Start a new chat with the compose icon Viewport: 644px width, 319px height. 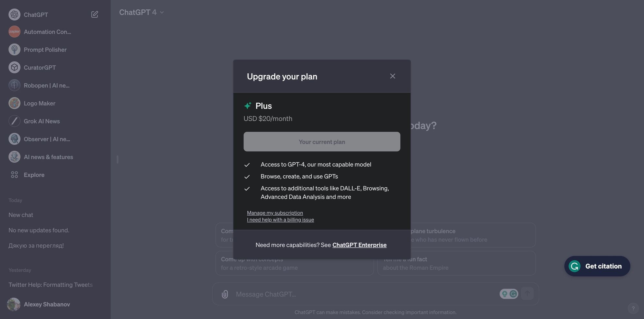(94, 14)
